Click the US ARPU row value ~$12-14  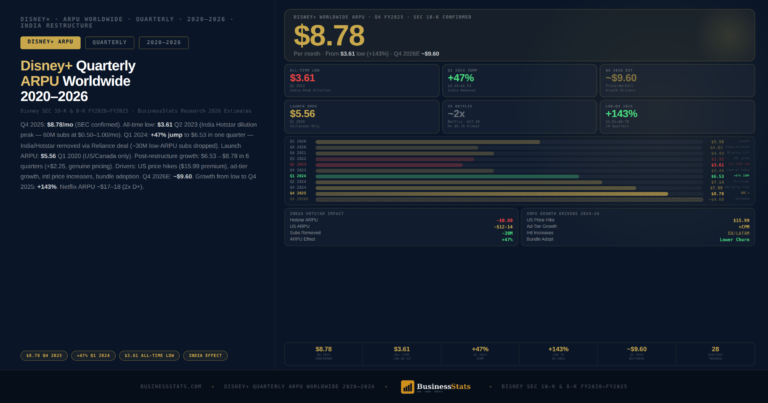503,227
